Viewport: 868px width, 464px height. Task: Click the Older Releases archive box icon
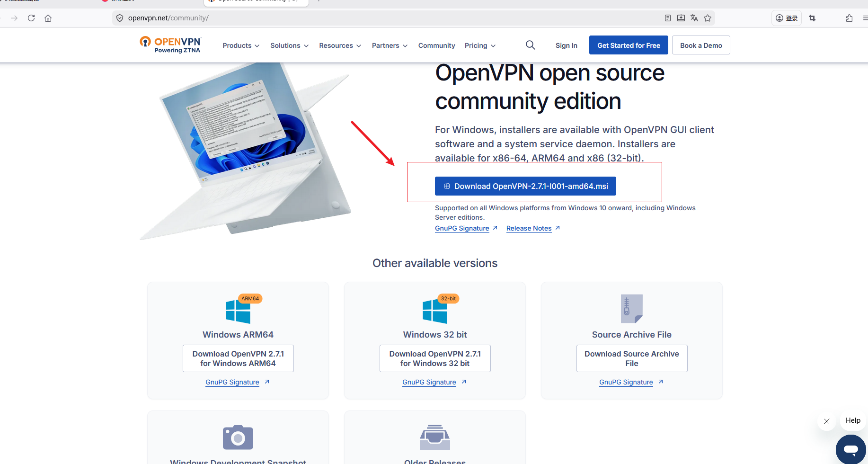435,437
